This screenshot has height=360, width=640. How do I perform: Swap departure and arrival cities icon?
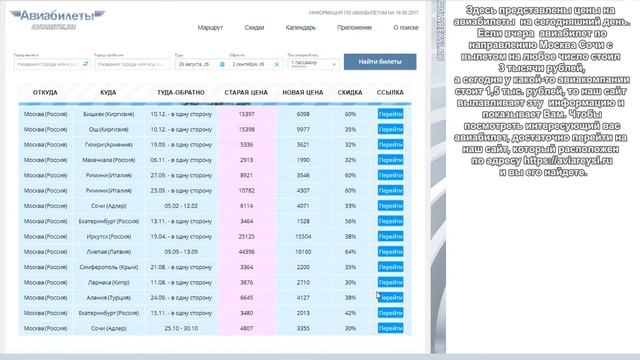click(85, 64)
